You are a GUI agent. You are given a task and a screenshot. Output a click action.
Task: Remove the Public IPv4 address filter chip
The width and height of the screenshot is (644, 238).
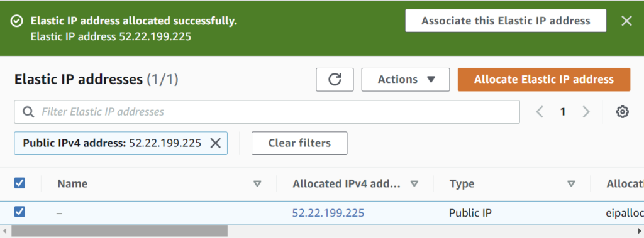(x=216, y=143)
